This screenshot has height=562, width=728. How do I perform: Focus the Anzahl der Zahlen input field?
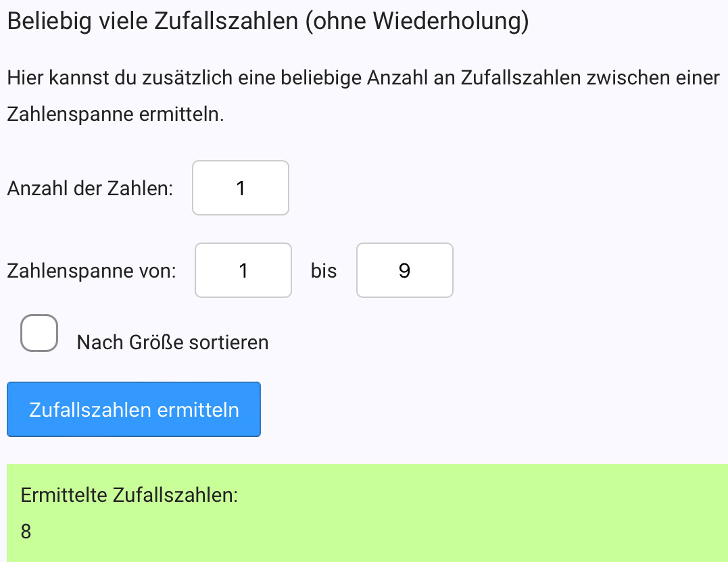pos(241,188)
